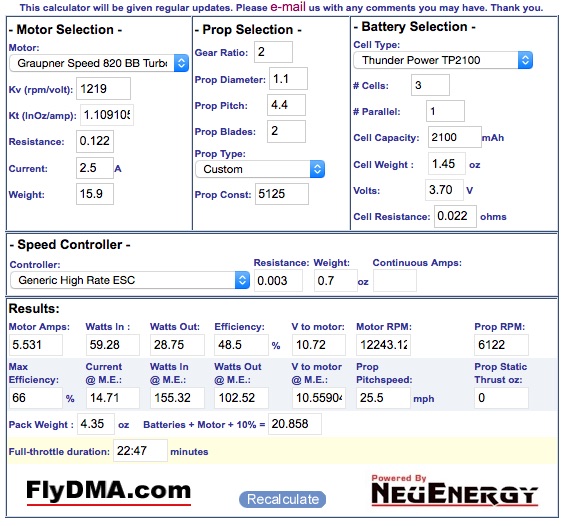The image size is (564, 526).
Task: Click the Watts Out @ M.E. 102.52 field
Action: pos(241,398)
